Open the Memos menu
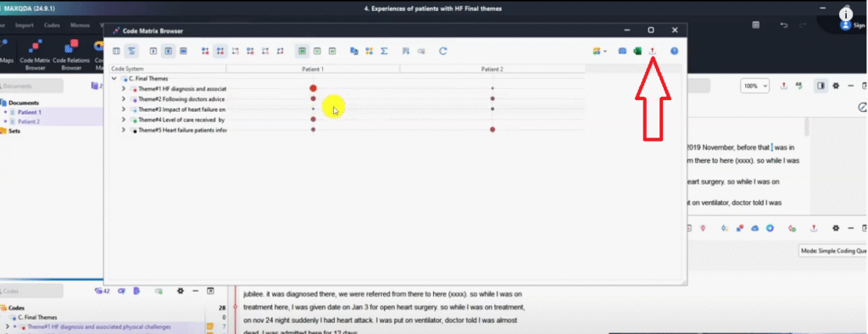The width and height of the screenshot is (868, 334). (81, 25)
